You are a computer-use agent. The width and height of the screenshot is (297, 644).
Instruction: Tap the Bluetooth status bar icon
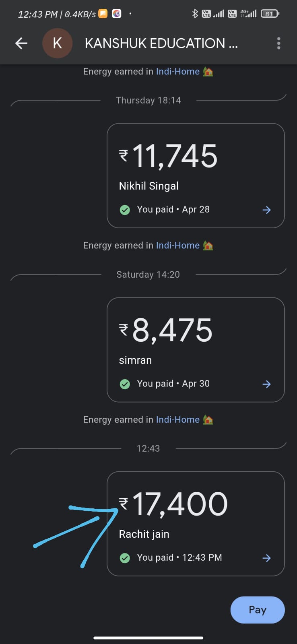point(195,14)
